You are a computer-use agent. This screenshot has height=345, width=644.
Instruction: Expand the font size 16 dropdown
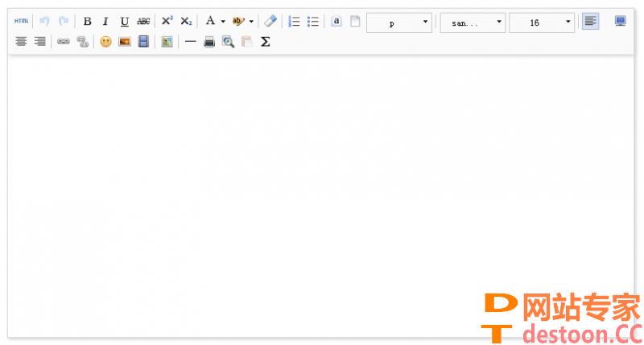click(542, 23)
